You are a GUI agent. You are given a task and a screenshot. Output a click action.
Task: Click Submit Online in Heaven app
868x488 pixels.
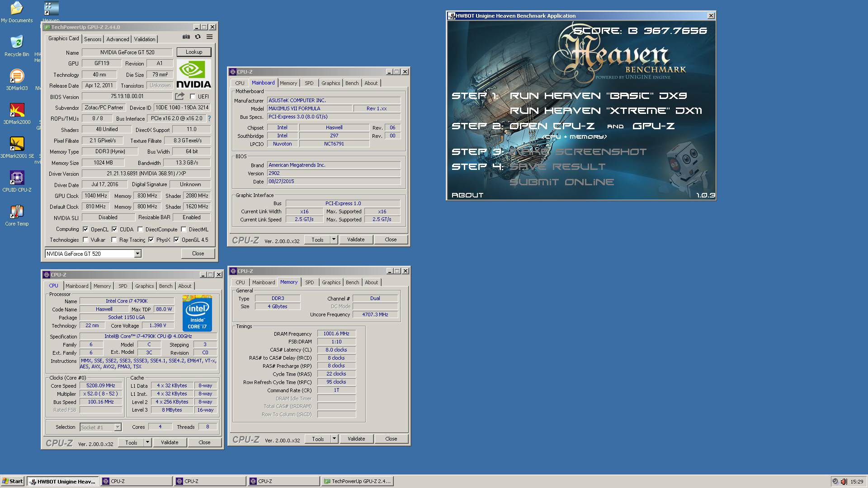coord(561,182)
